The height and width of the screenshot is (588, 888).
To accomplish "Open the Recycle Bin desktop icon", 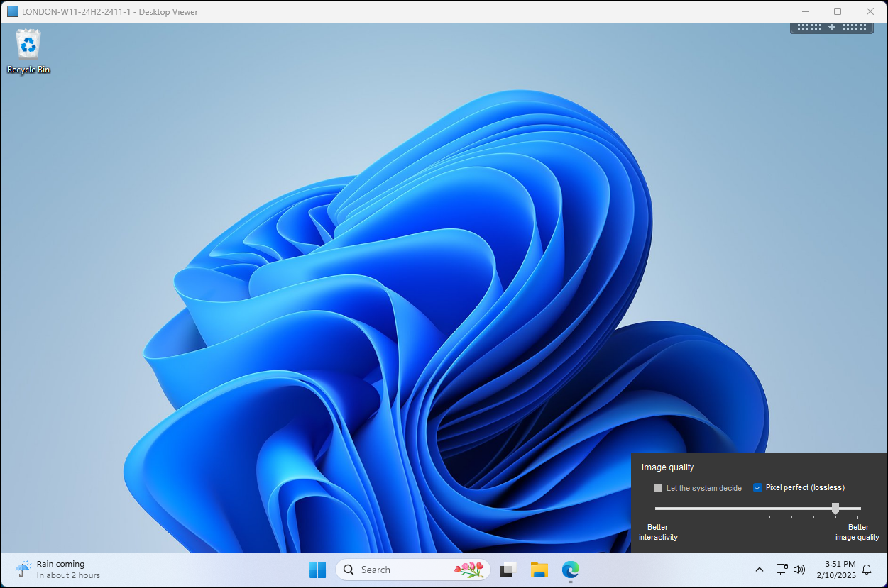I will pyautogui.click(x=28, y=45).
